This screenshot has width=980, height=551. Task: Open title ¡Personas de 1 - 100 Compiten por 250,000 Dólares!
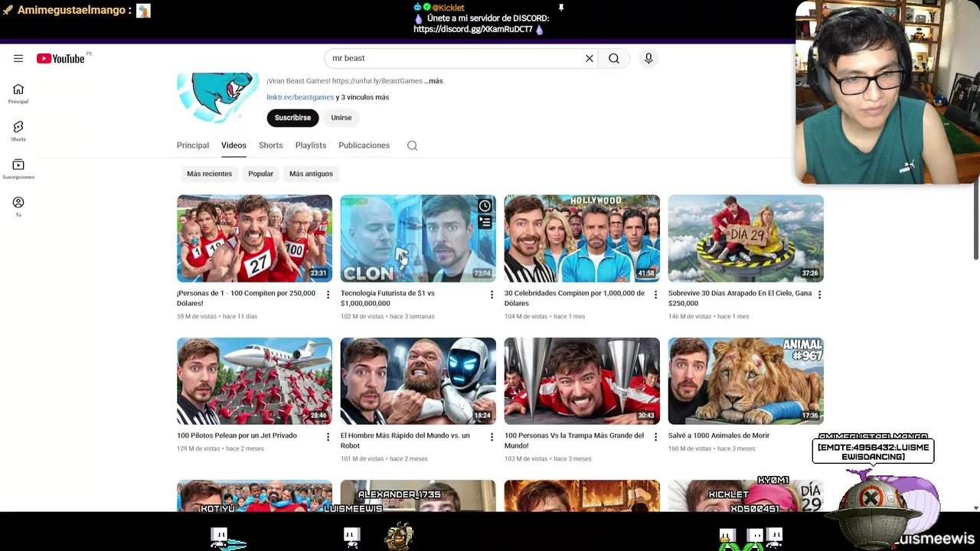pyautogui.click(x=246, y=298)
